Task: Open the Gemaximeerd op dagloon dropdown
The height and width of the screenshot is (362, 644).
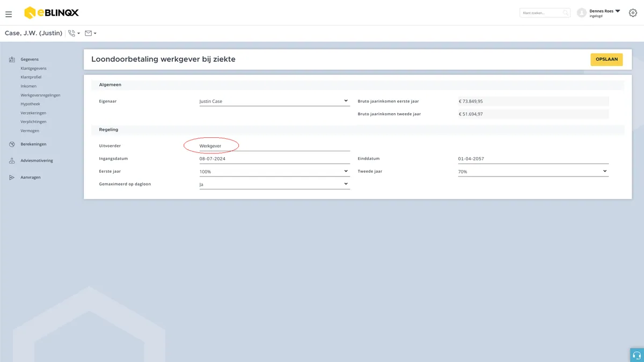Action: point(274,184)
